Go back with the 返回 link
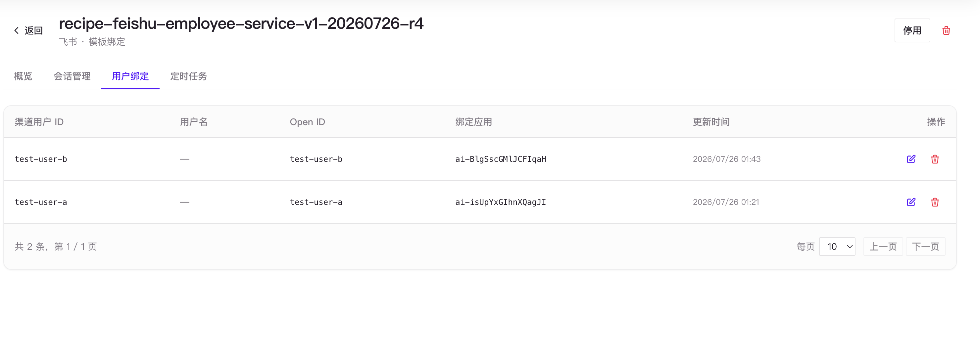The image size is (980, 364). [28, 30]
